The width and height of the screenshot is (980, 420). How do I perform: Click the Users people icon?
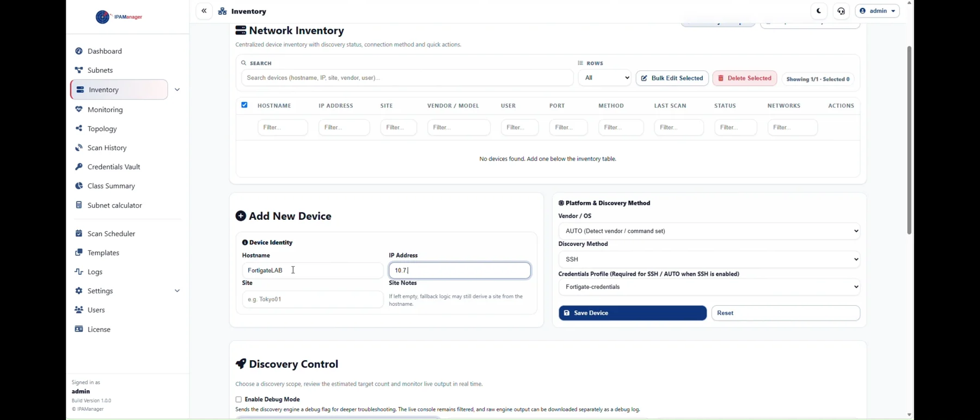coord(79,310)
